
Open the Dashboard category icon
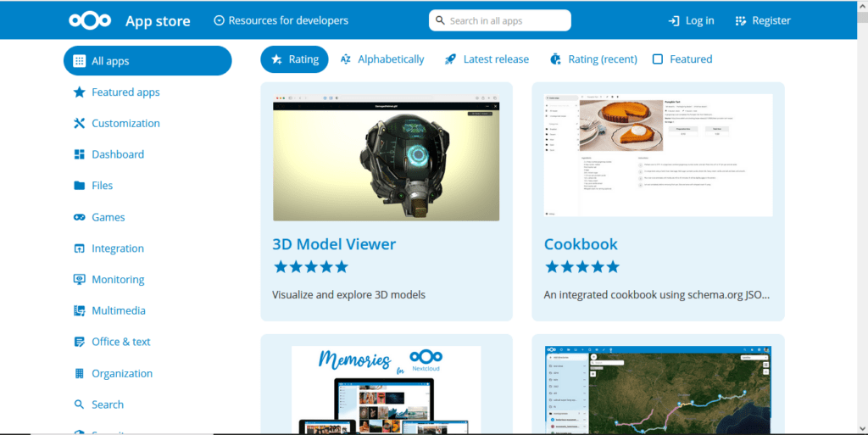79,154
